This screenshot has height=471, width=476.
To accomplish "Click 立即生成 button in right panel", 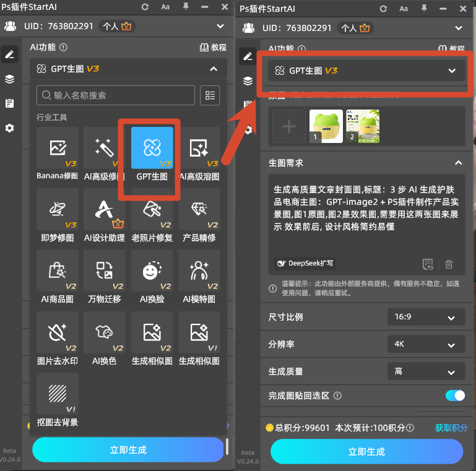I will 366,452.
